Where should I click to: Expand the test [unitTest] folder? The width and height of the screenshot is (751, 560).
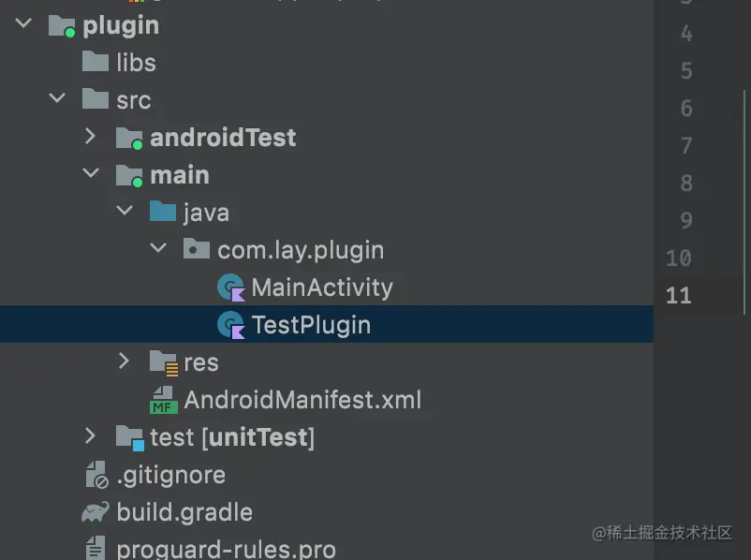(x=90, y=436)
